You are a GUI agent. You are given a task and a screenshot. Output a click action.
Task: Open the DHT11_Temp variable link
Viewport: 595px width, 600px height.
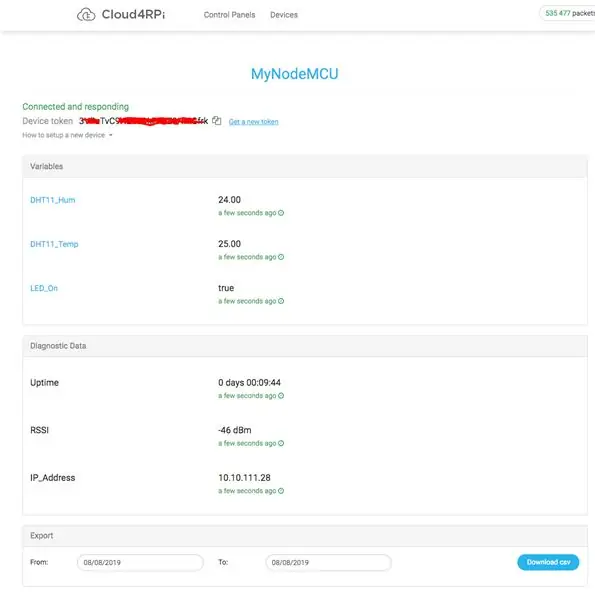pos(54,244)
